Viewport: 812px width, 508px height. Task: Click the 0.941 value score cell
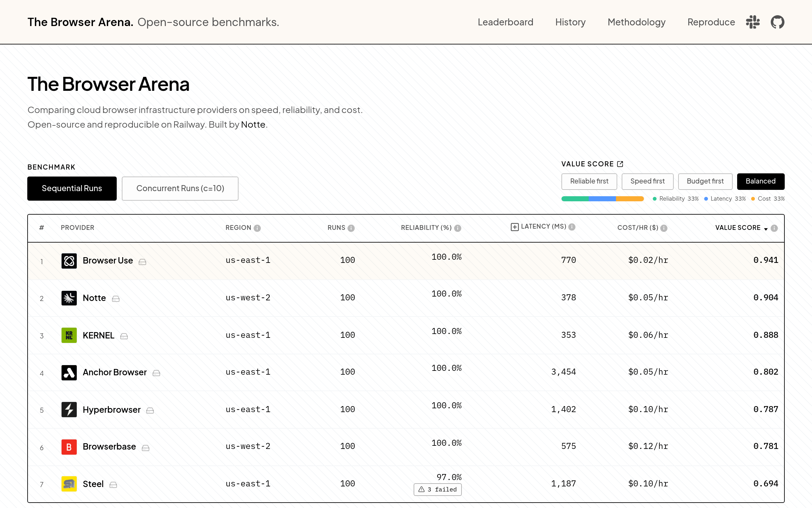[765, 260]
